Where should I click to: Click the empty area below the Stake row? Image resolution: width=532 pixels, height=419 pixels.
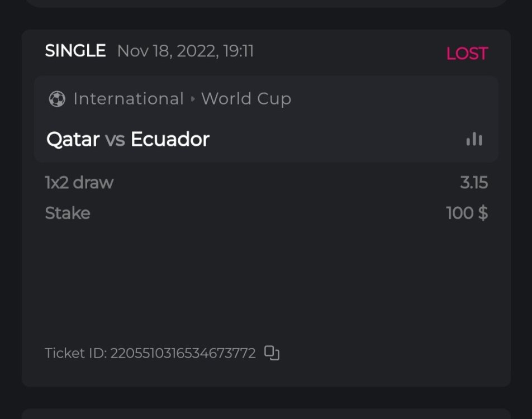266,279
